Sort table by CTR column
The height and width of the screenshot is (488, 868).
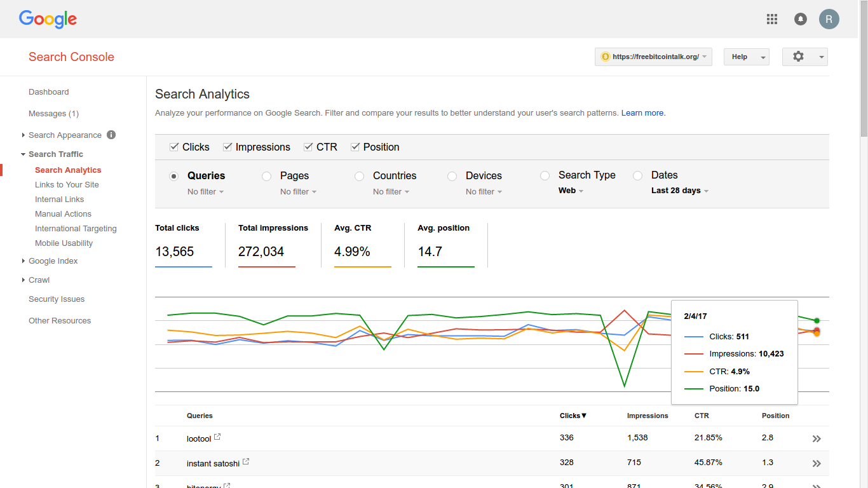[702, 416]
